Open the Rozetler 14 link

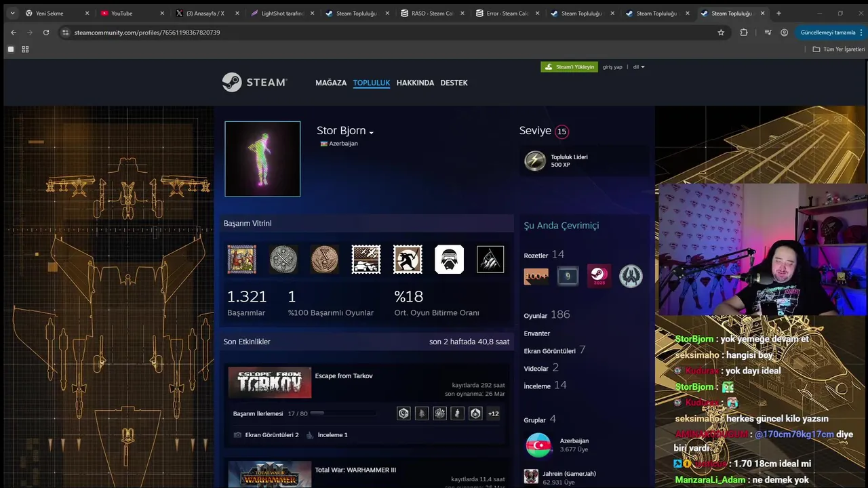[544, 255]
